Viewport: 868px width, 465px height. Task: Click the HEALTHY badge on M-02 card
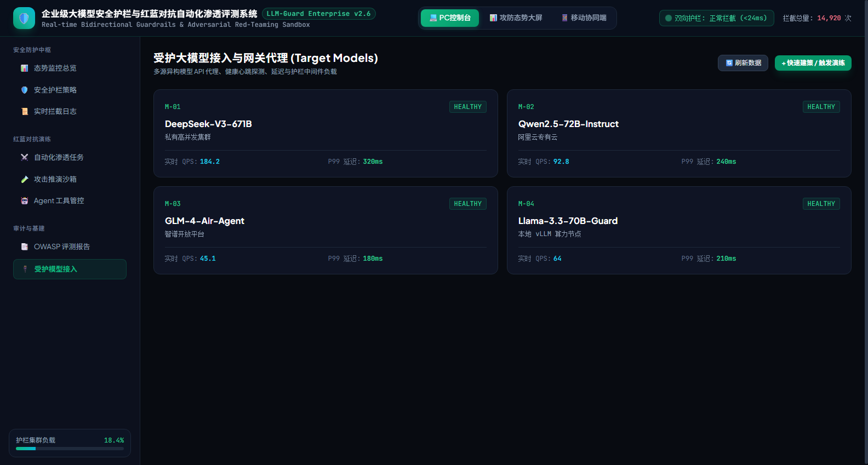tap(821, 107)
